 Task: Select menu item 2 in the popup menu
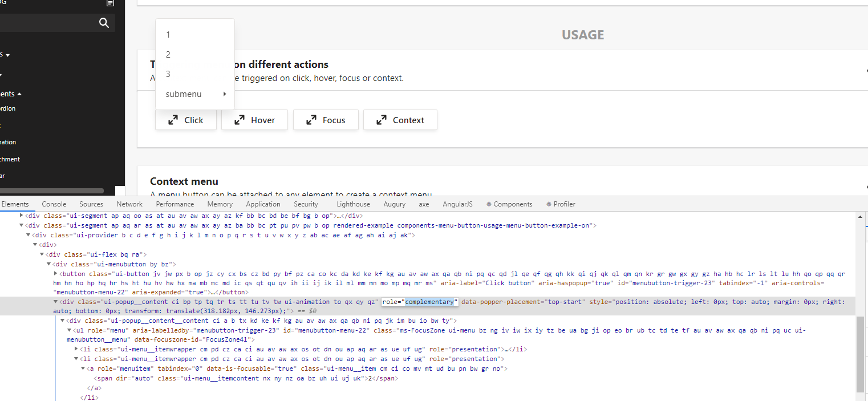click(x=168, y=54)
